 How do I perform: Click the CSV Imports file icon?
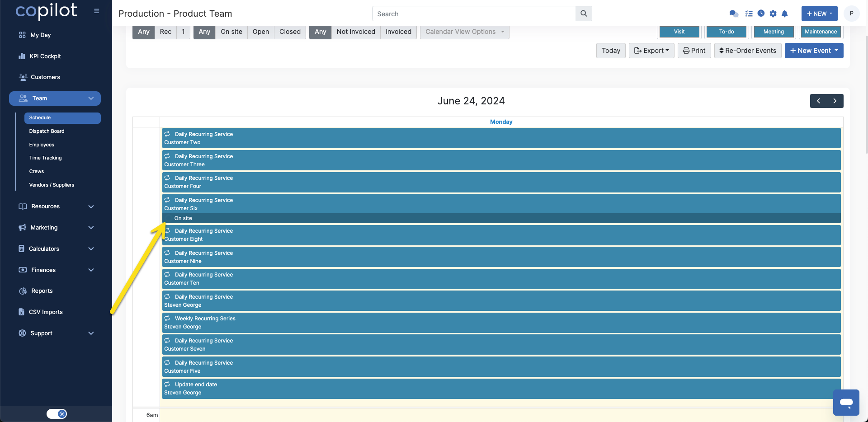click(21, 312)
